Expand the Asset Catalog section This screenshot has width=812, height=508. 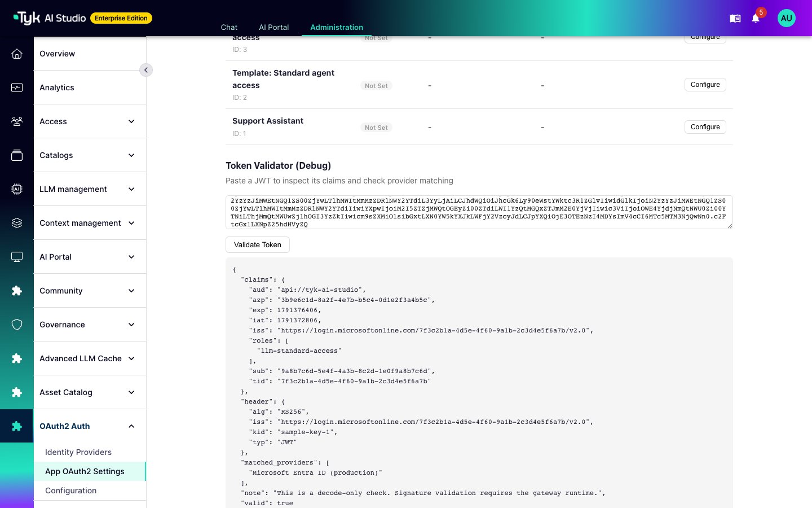(x=131, y=392)
